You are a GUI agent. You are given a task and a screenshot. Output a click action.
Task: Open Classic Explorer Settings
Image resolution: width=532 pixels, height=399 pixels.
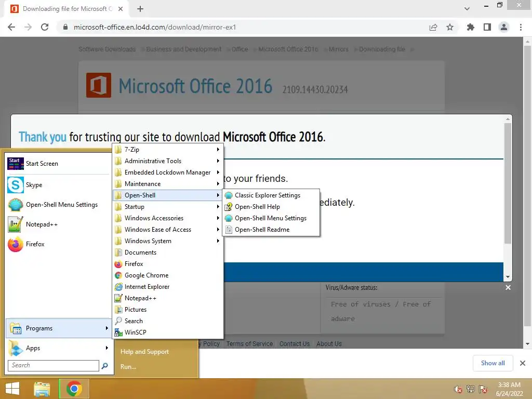(x=271, y=195)
